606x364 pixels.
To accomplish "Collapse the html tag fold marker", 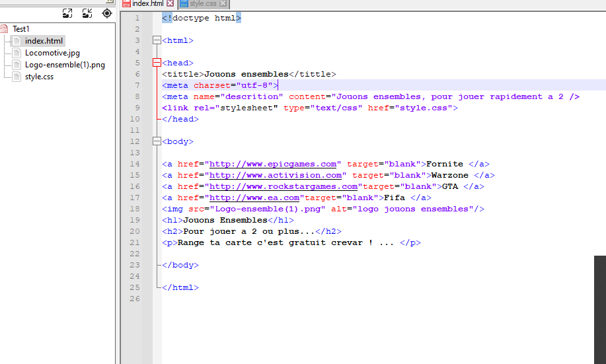I will [x=157, y=40].
